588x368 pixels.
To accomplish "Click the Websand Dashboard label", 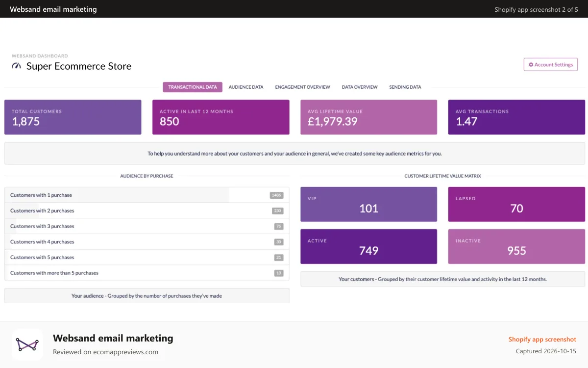I will tap(40, 56).
